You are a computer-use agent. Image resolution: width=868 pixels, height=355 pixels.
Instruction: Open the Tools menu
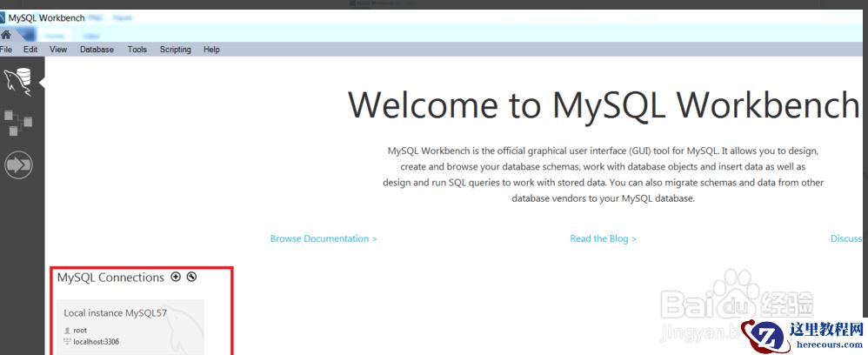pos(137,50)
